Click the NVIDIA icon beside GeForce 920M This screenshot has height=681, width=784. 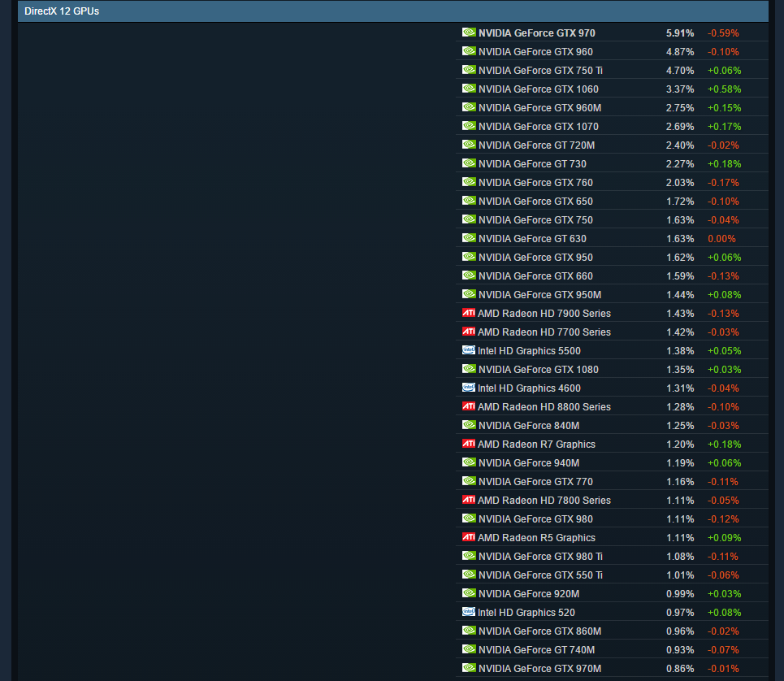469,593
